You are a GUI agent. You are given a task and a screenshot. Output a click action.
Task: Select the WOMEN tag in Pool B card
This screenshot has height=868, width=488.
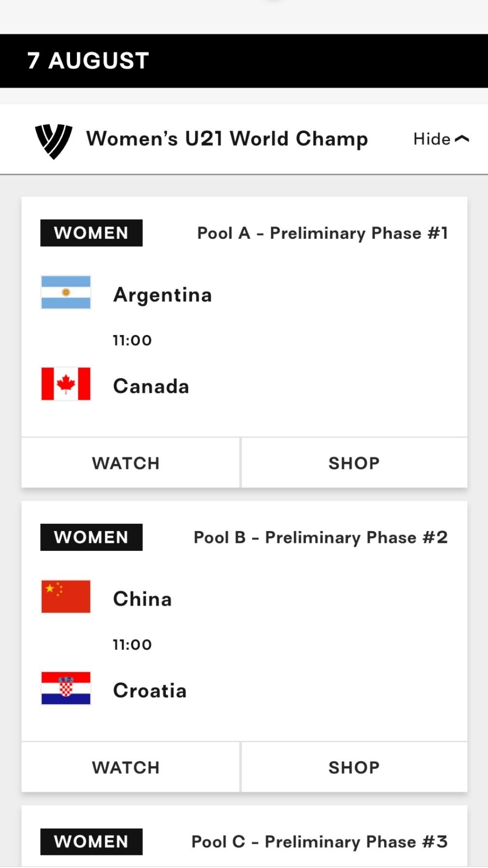click(x=91, y=537)
